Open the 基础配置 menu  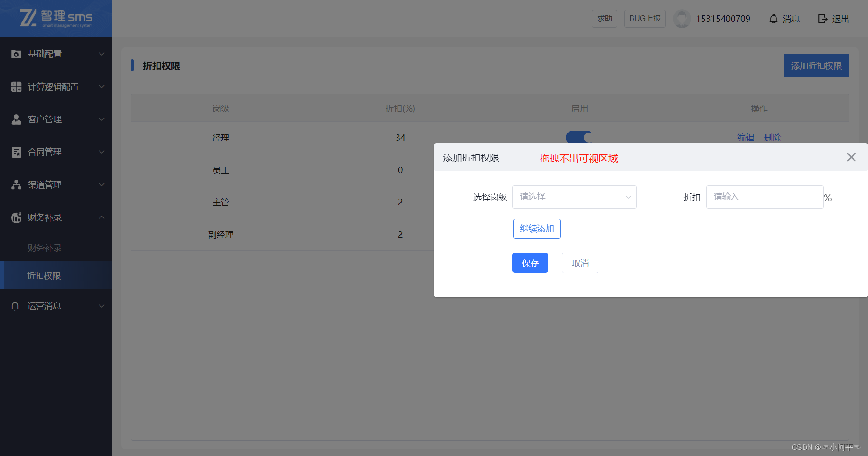point(56,54)
